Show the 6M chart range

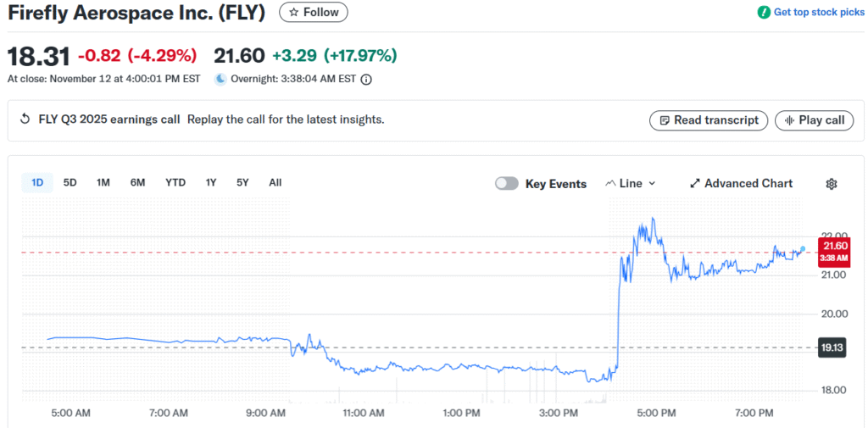[x=137, y=182]
